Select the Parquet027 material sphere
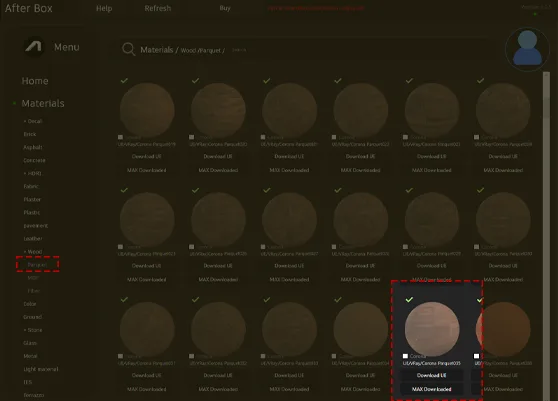 pyautogui.click(x=289, y=220)
